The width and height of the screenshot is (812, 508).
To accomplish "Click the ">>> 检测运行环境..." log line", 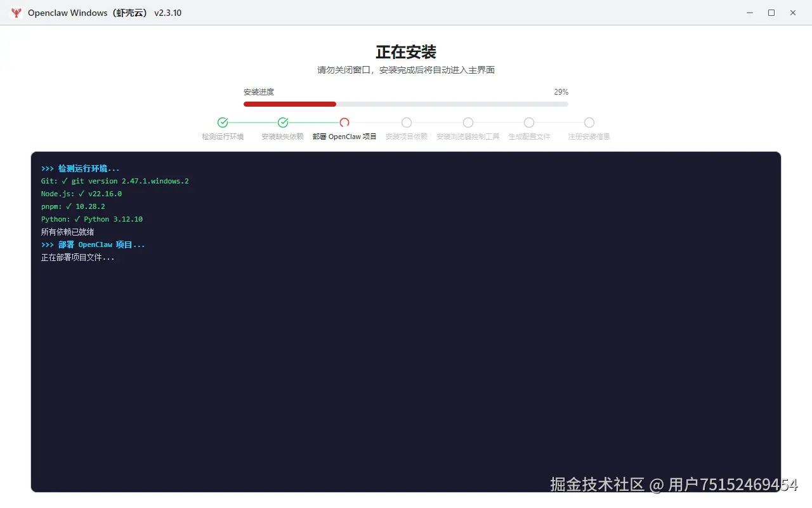I will coord(81,168).
